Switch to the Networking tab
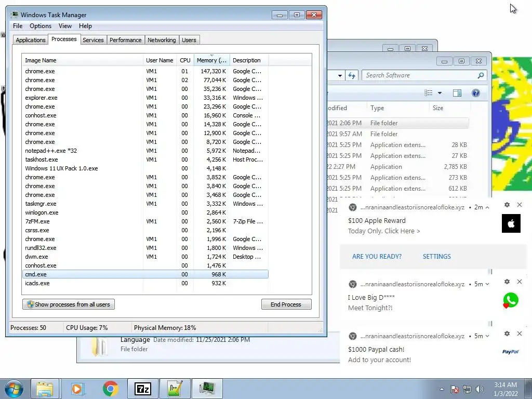 [x=162, y=40]
